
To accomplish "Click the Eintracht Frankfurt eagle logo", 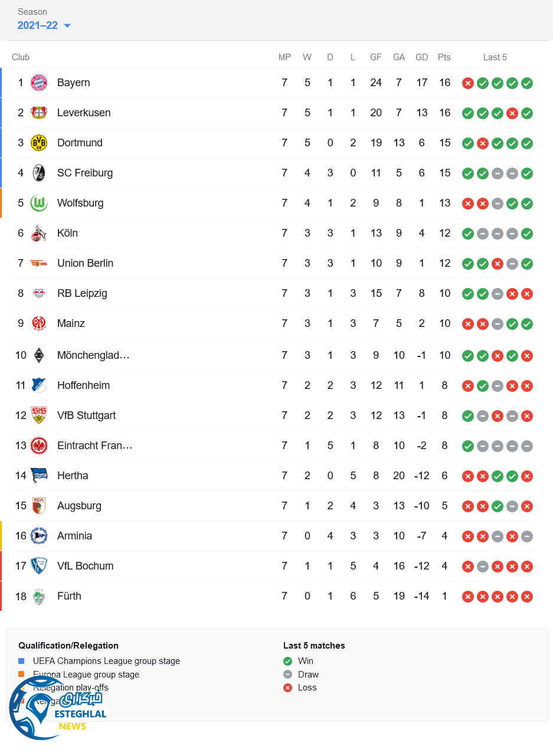I will click(39, 446).
